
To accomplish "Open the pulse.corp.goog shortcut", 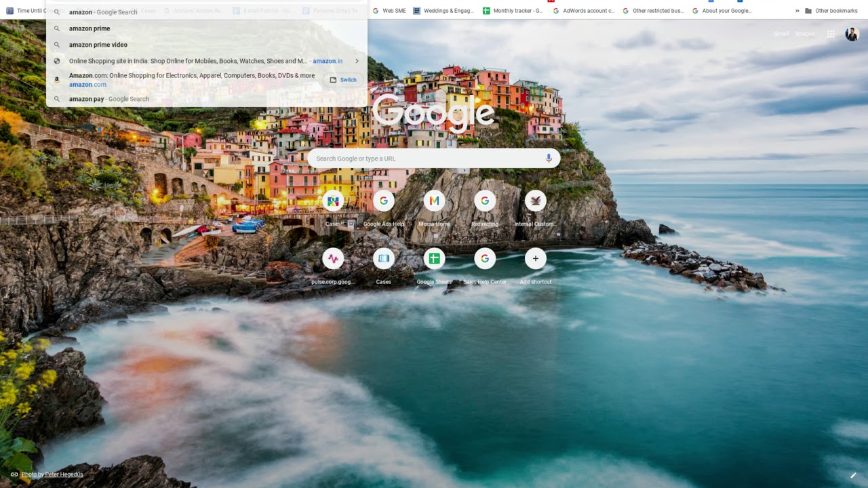I will pos(333,266).
